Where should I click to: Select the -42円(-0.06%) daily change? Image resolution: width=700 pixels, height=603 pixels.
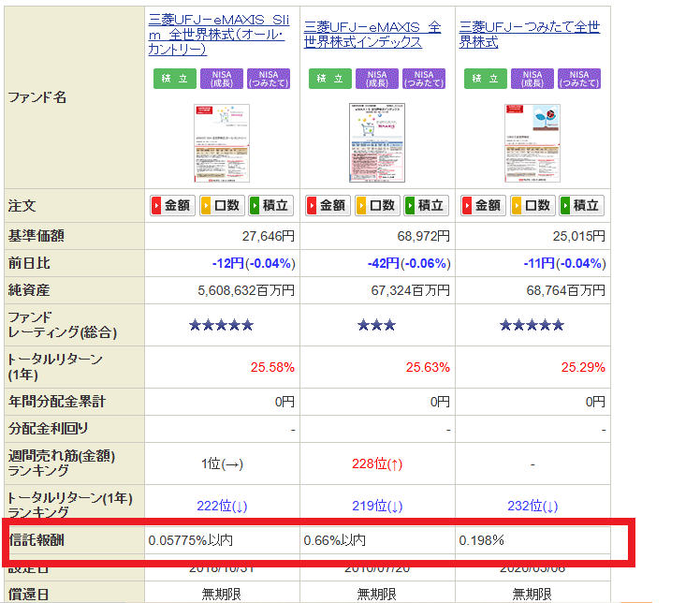(x=409, y=263)
